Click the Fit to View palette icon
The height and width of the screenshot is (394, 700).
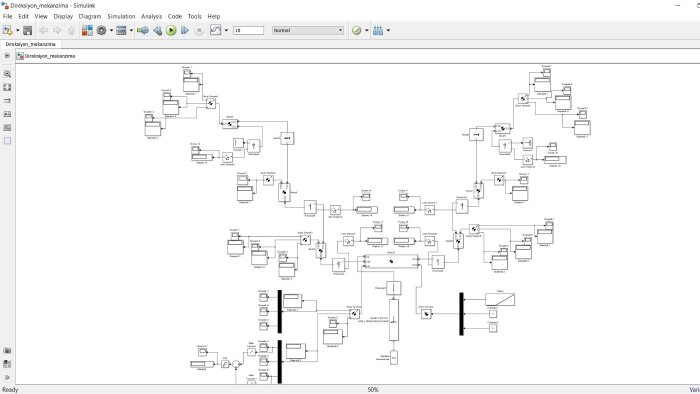pyautogui.click(x=7, y=87)
